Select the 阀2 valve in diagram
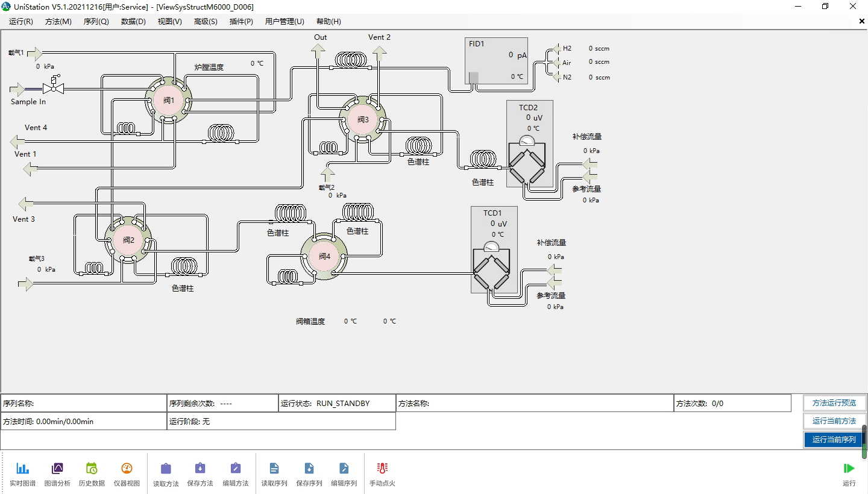 (128, 240)
